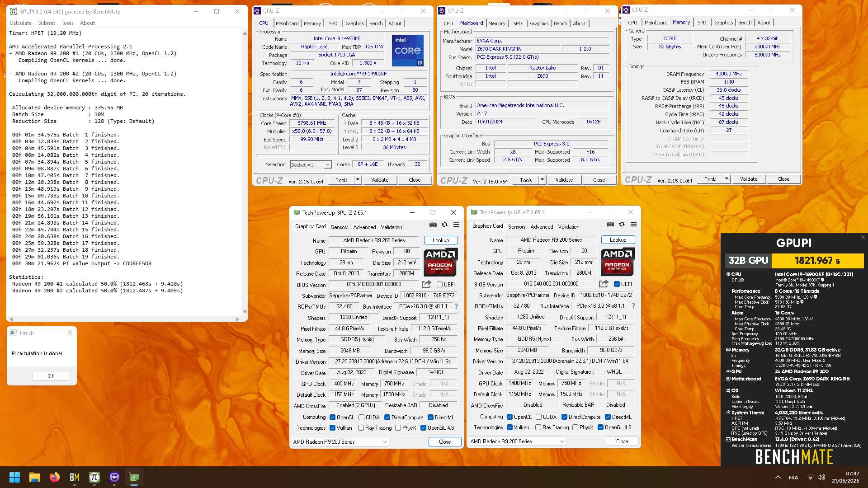868x488 pixels.
Task: Open Socket #1 selection dropdown in CPU-Z
Action: [311, 164]
